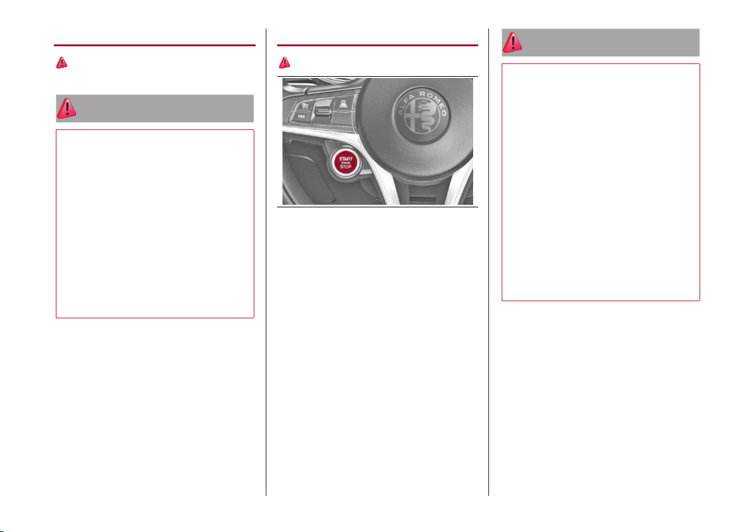
Task: Click the right column gray warning banner
Action: tap(600, 42)
